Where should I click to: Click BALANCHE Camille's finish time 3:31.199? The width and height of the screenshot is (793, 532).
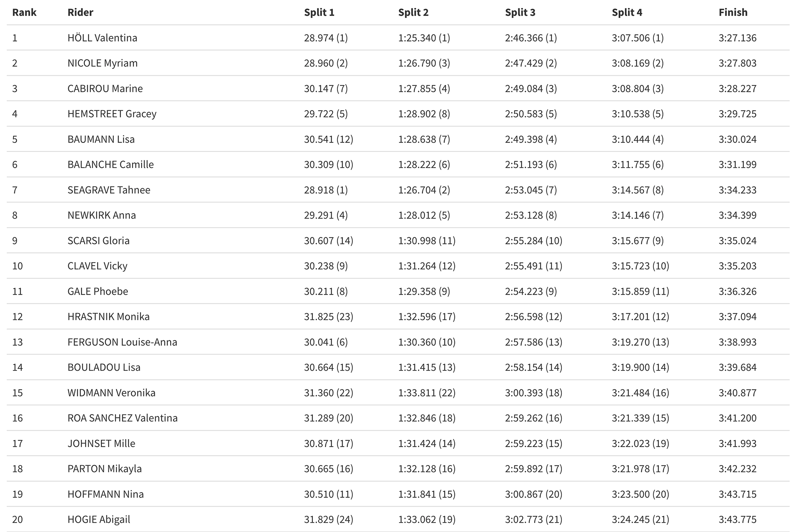(x=737, y=164)
